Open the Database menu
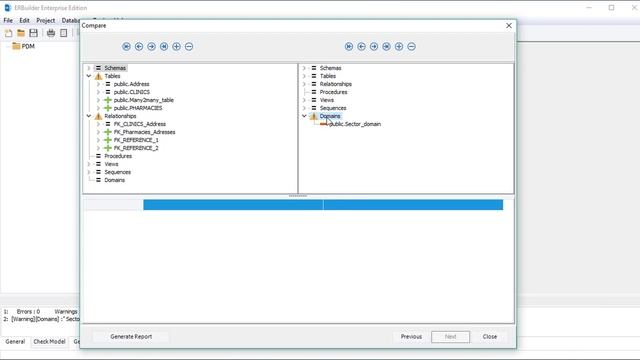This screenshot has width=640, height=360. coord(71,20)
